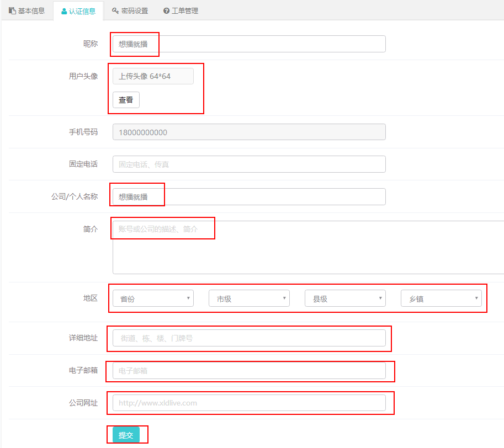Click the 查看 button under avatar
The image size is (504, 448).
(x=126, y=100)
